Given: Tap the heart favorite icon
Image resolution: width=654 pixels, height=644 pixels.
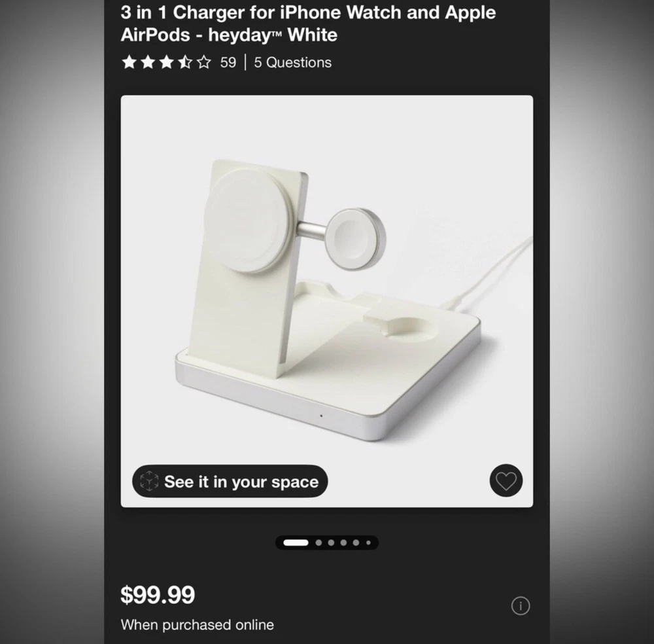Looking at the screenshot, I should 506,480.
